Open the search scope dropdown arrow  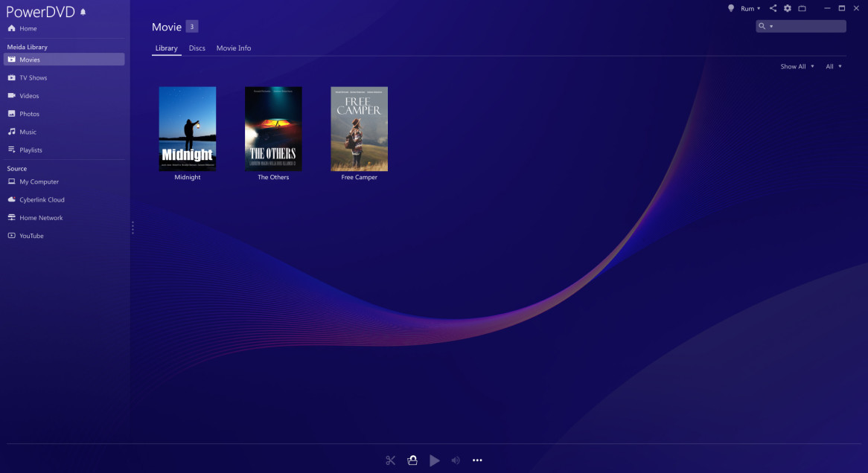(771, 25)
